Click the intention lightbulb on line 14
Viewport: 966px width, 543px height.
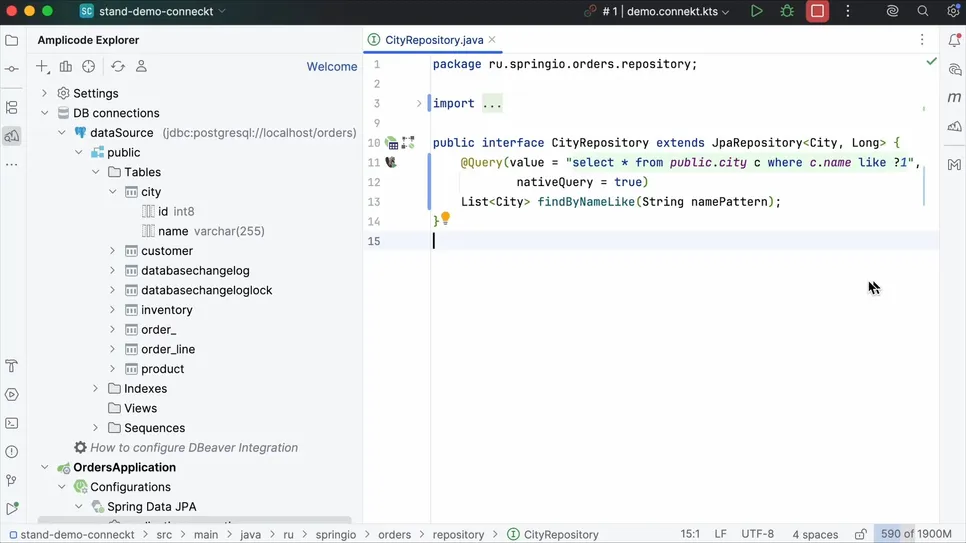(x=445, y=218)
